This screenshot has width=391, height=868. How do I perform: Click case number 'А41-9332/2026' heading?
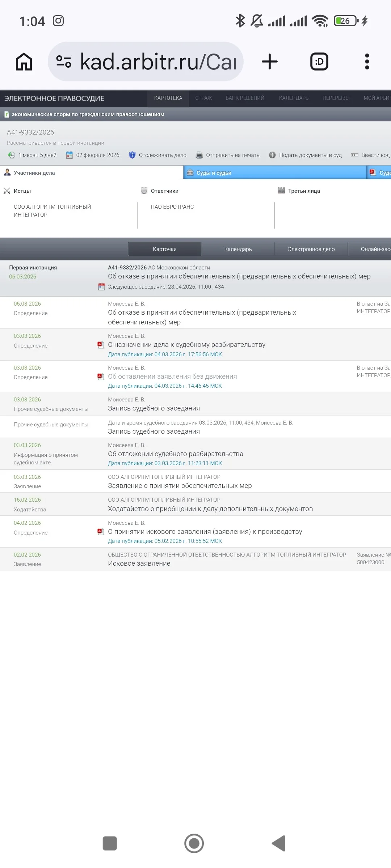click(x=30, y=132)
